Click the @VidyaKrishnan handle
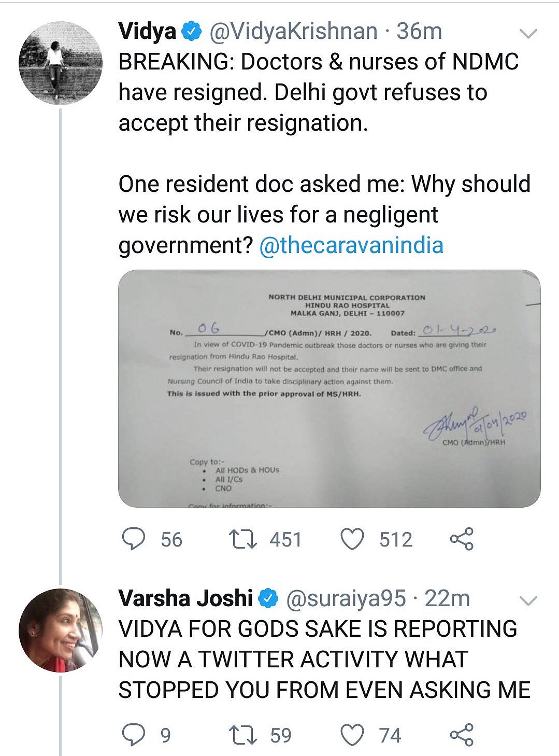Image resolution: width=559 pixels, height=756 pixels. [x=293, y=32]
